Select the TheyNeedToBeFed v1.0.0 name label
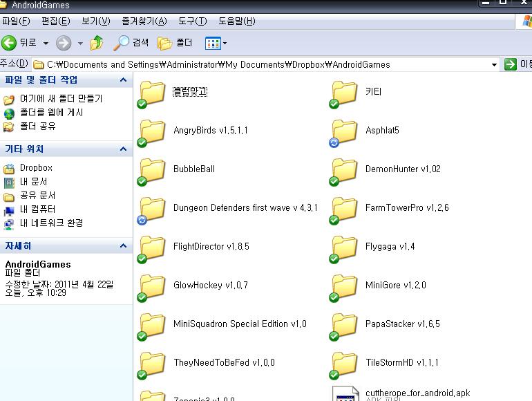Viewport: 532px width, 401px height. (224, 363)
